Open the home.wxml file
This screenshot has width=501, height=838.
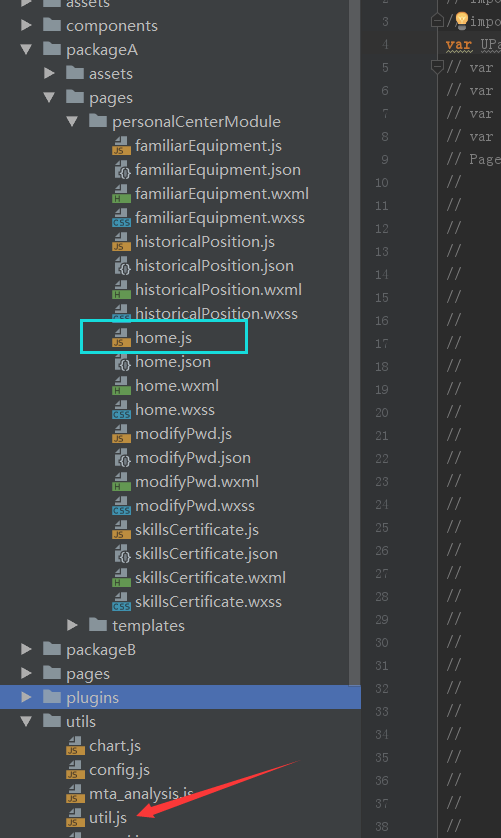pos(177,386)
